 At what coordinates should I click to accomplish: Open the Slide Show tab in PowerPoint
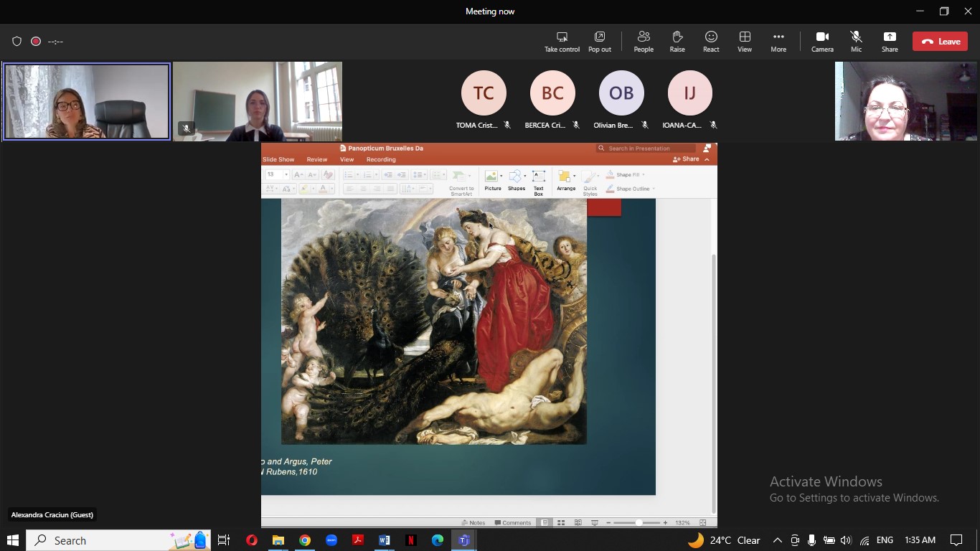pyautogui.click(x=278, y=159)
